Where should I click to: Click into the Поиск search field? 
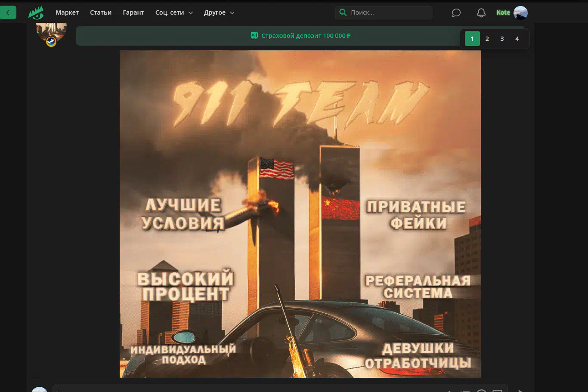[x=384, y=12]
